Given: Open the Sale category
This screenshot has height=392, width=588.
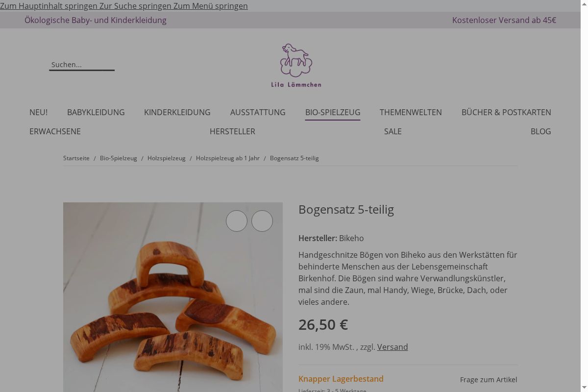Looking at the screenshot, I should (x=393, y=131).
